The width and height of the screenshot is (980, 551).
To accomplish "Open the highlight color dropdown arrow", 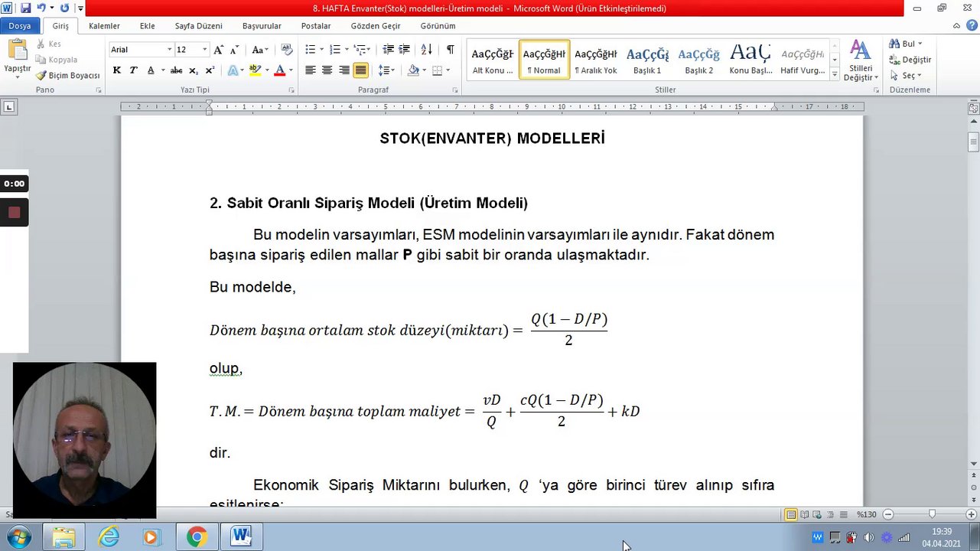I will (267, 70).
